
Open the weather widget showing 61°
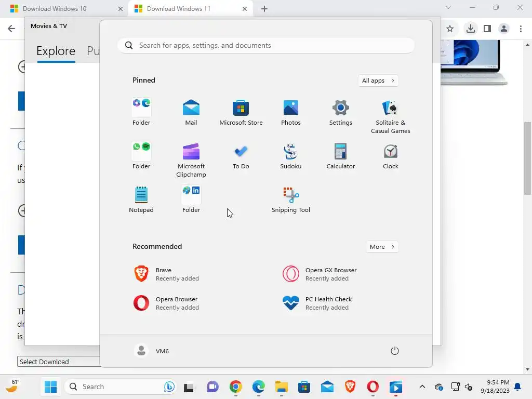[x=13, y=386]
